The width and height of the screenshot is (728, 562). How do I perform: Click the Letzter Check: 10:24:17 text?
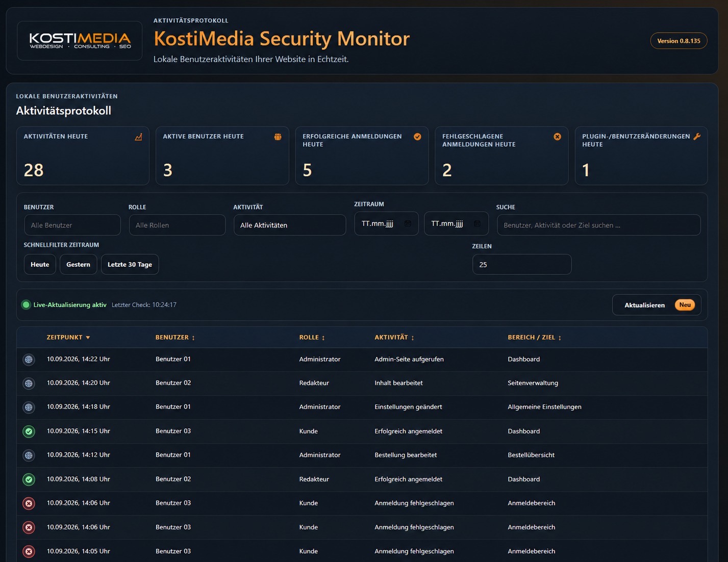pos(144,305)
